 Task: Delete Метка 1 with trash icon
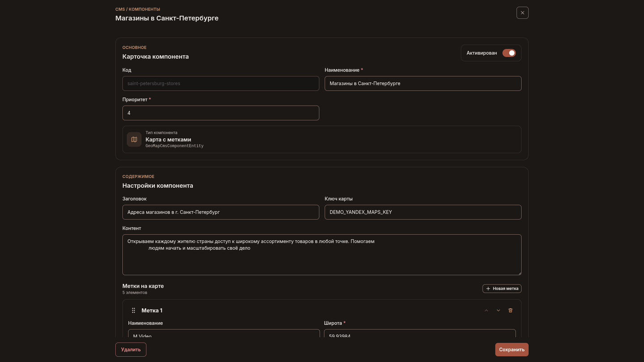point(510,311)
